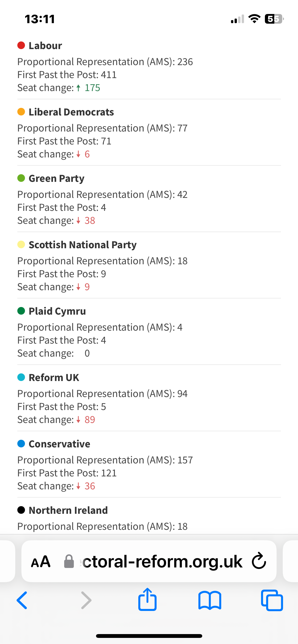Image resolution: width=298 pixels, height=644 pixels.
Task: Tap the Safari back arrow
Action: [22, 600]
